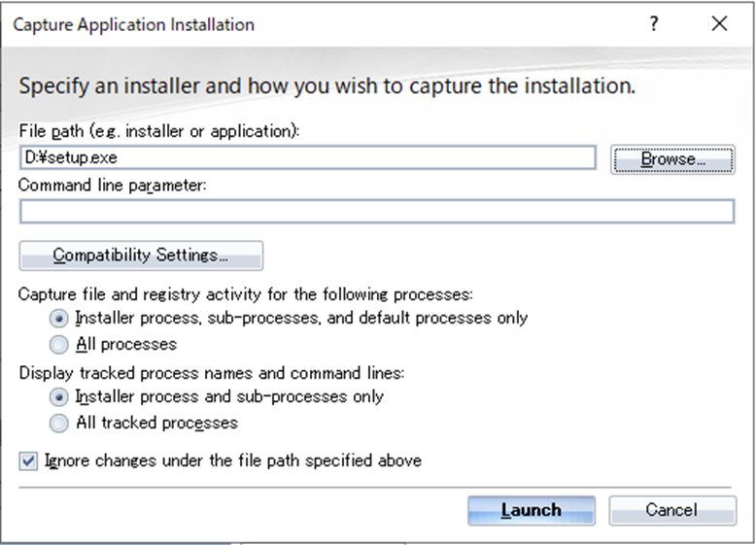Toggle Ignore changes under the file path checkbox
This screenshot has width=756, height=545.
28,460
